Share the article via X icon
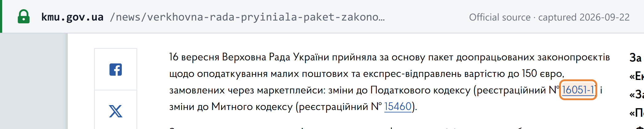Image resolution: width=644 pixels, height=129 pixels. [x=116, y=111]
